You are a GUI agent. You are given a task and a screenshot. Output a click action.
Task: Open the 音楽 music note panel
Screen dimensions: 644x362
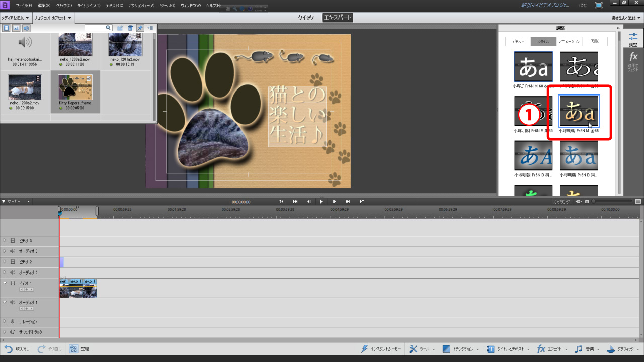(x=579, y=349)
